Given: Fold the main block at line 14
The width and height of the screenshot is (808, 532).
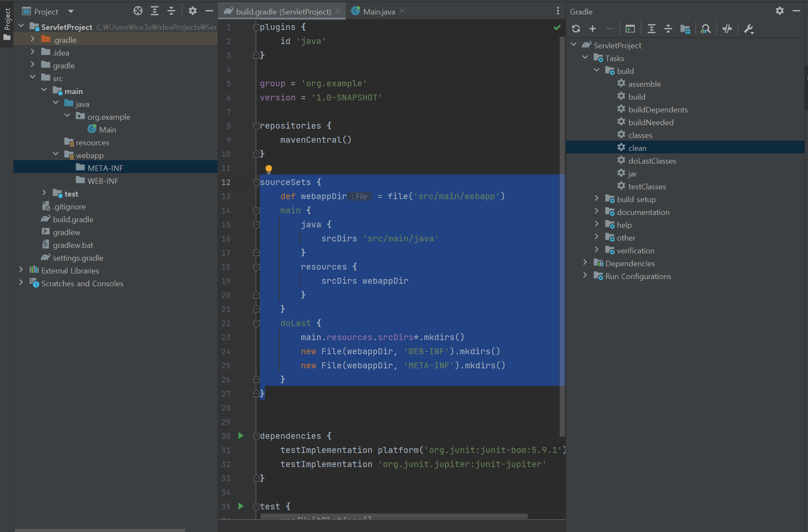Looking at the screenshot, I should 256,211.
